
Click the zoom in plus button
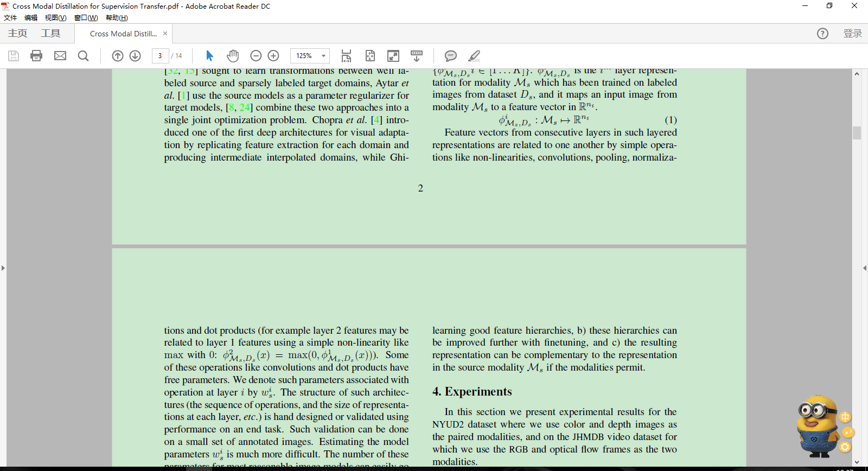coord(273,56)
